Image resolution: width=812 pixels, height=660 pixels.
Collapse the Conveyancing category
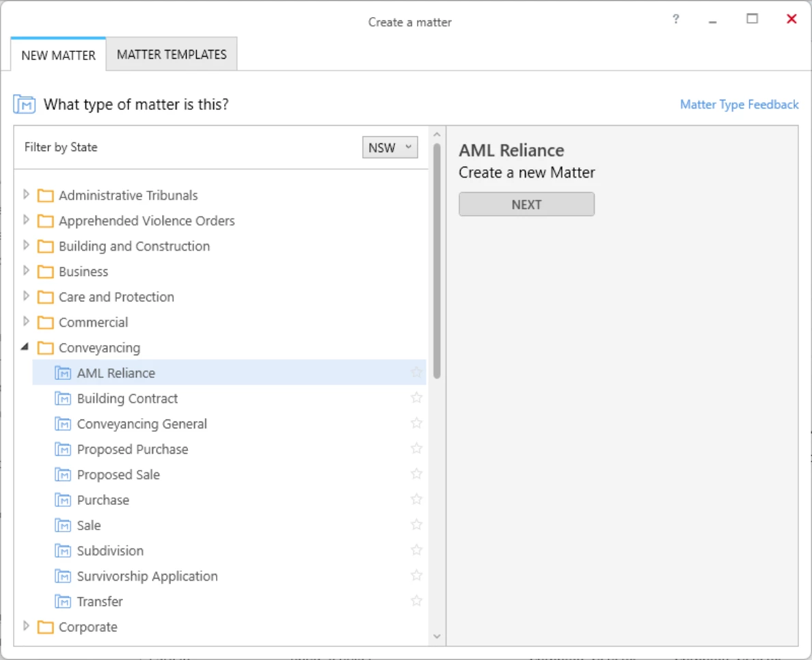coord(25,347)
